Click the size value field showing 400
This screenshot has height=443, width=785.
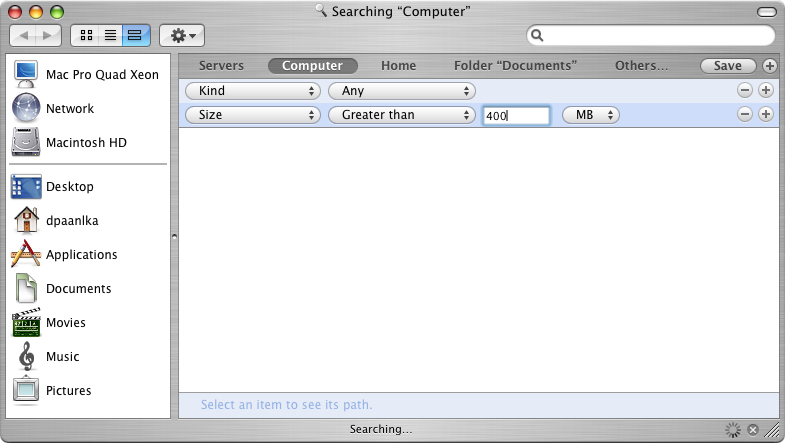[x=516, y=116]
